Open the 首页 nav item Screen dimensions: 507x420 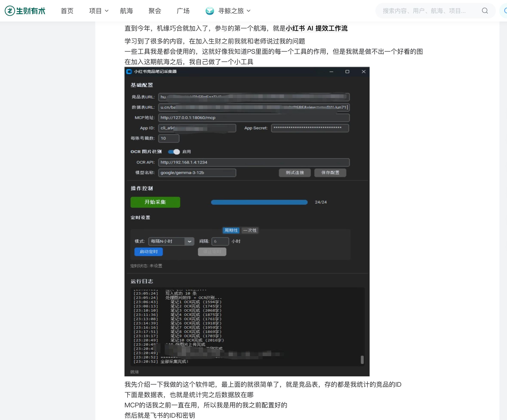[67, 11]
